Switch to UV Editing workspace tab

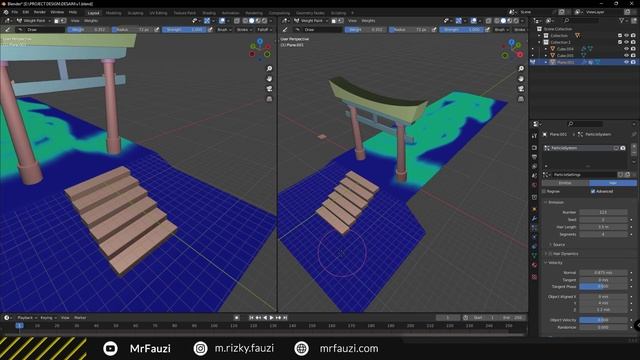[158, 13]
